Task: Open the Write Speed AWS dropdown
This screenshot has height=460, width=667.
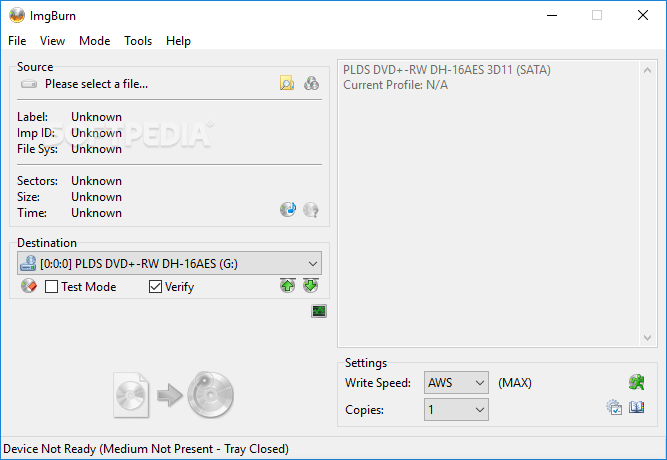Action: [456, 383]
